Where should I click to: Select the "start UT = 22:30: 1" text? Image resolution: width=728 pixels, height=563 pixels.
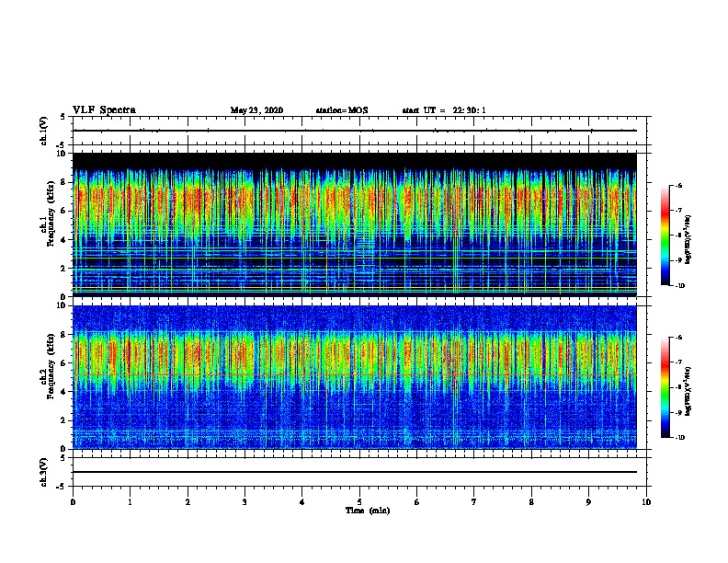click(x=444, y=110)
